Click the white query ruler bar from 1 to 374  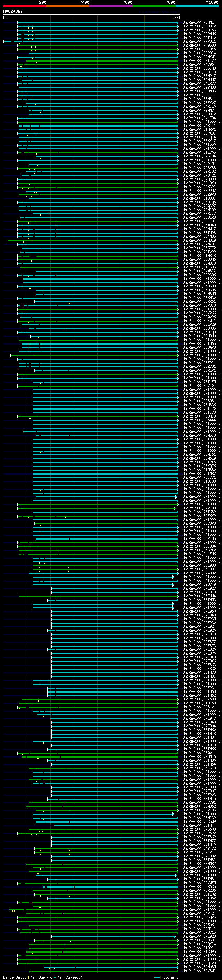tap(92, 15)
